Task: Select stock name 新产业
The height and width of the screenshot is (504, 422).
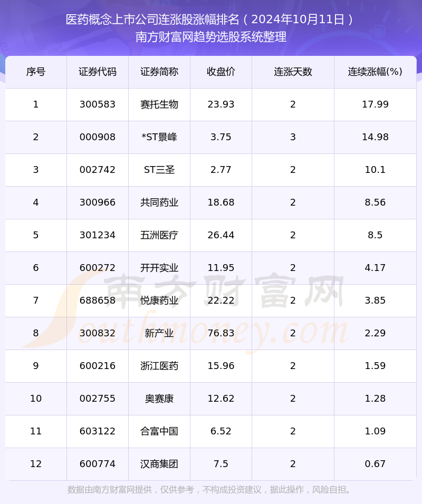Action: 159,333
